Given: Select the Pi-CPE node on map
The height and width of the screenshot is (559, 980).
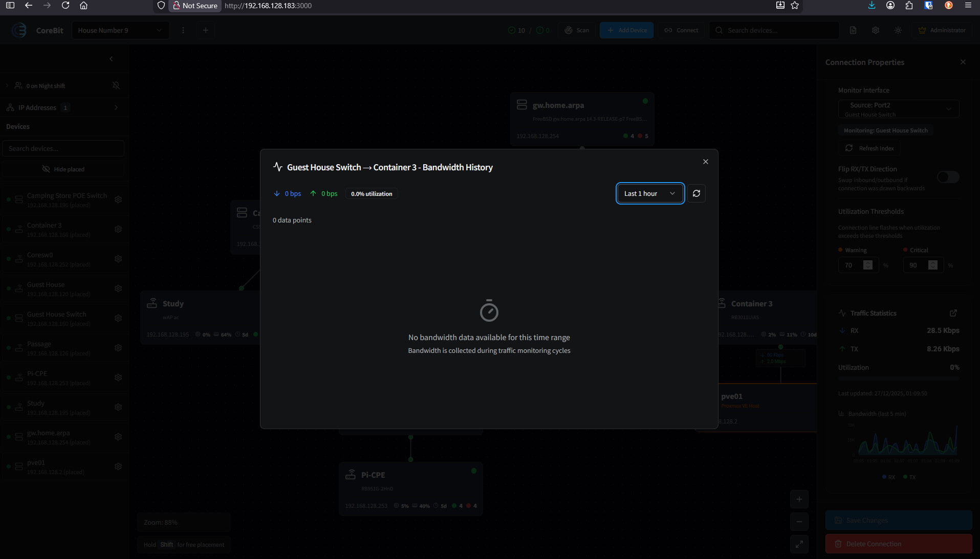Looking at the screenshot, I should 410,489.
